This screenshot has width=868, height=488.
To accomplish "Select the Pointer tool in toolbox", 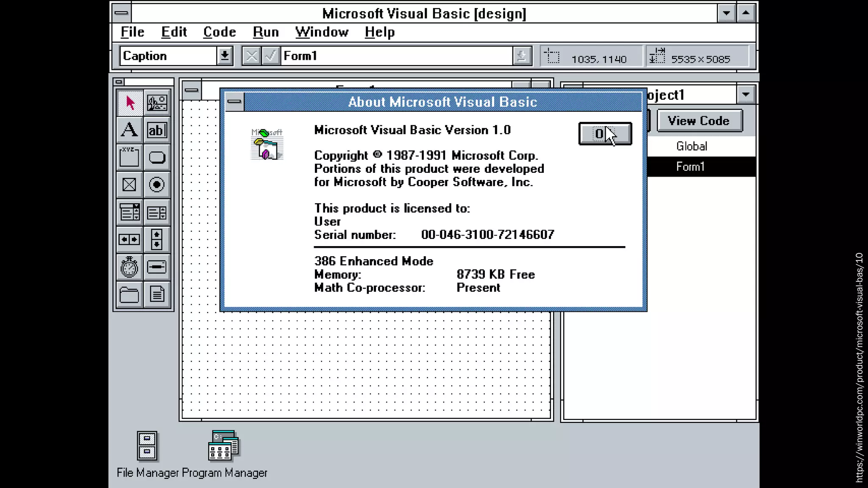I will [x=129, y=103].
